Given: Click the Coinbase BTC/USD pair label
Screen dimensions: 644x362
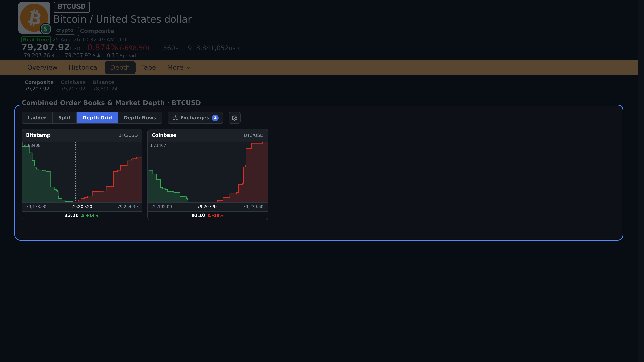Looking at the screenshot, I should pos(254,135).
